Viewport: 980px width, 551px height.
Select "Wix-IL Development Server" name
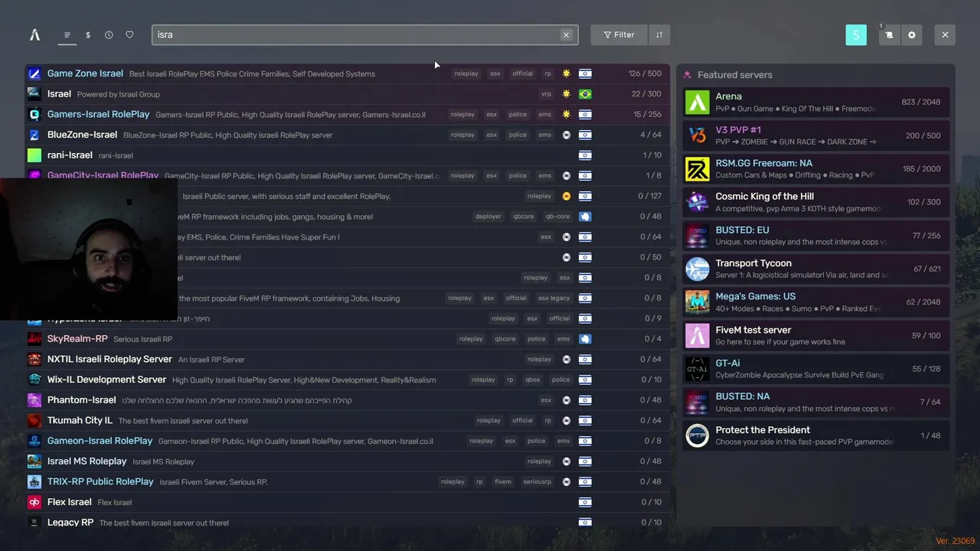106,380
